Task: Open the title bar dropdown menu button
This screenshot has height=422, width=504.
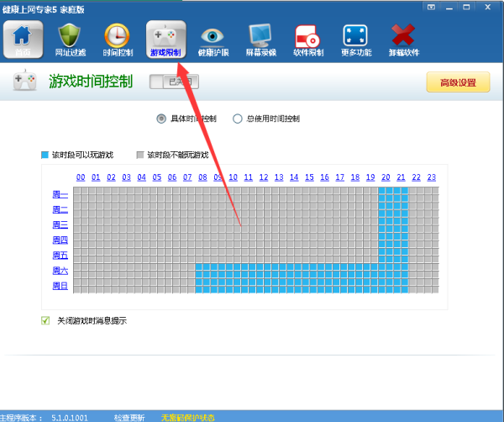Action: (x=432, y=6)
